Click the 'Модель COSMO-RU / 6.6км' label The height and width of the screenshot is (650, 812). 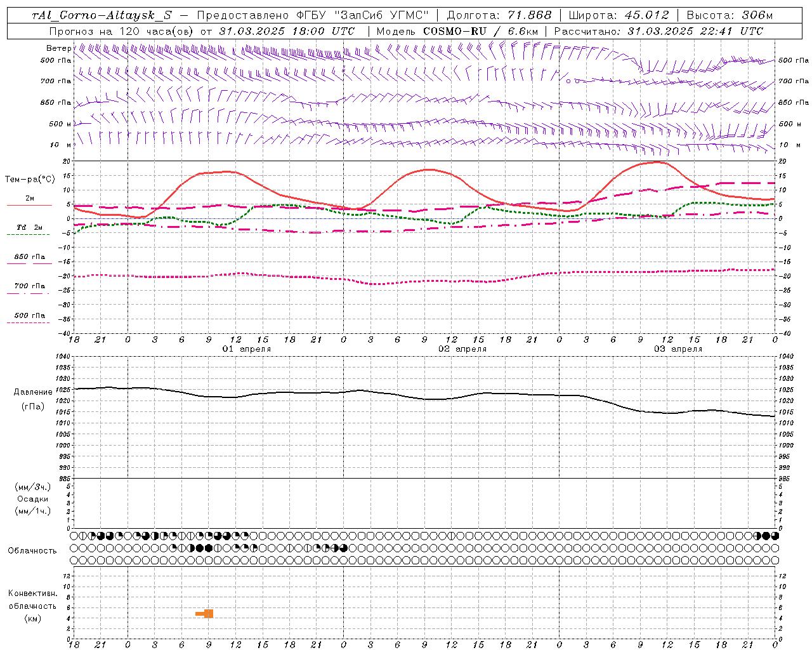pos(457,31)
